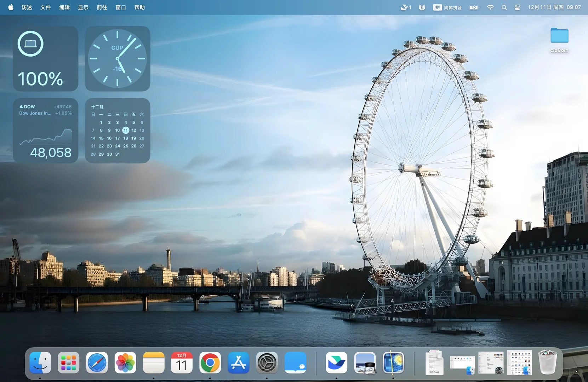This screenshot has height=382, width=588.
Task: Open Finder from the Dock
Action: click(40, 363)
